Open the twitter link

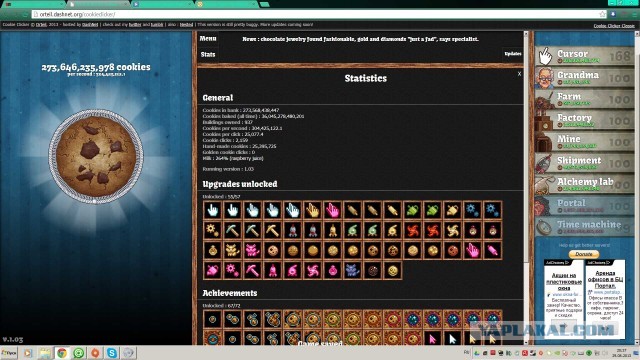click(x=135, y=25)
